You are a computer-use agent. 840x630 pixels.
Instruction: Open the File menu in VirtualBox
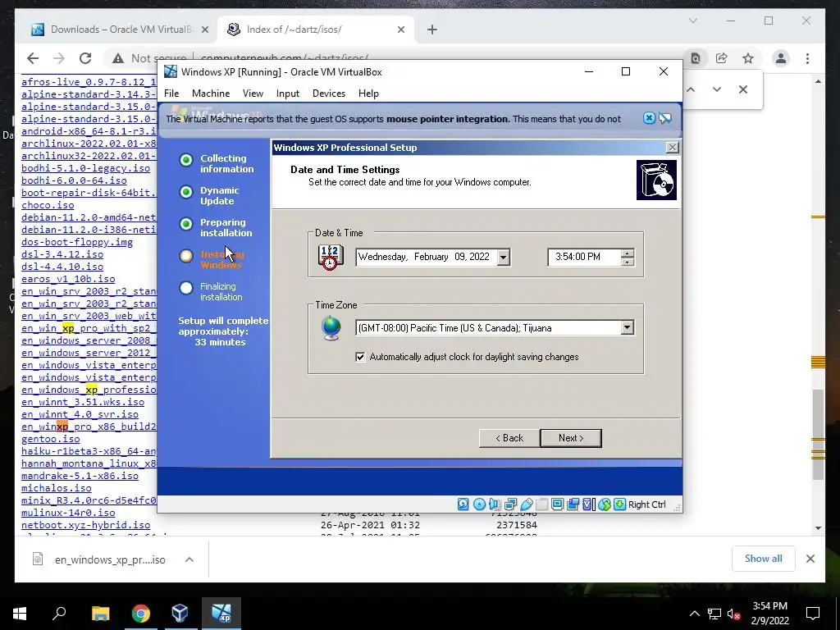pos(171,94)
